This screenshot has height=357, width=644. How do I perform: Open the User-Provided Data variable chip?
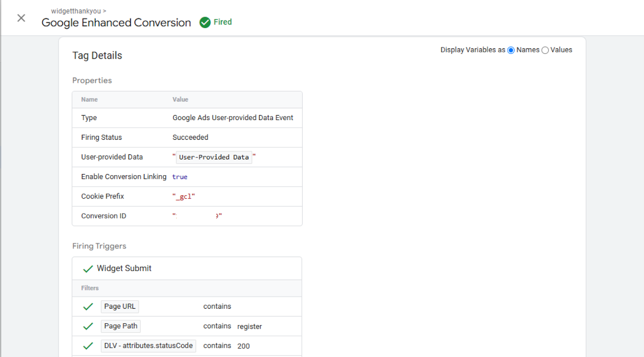click(x=214, y=157)
